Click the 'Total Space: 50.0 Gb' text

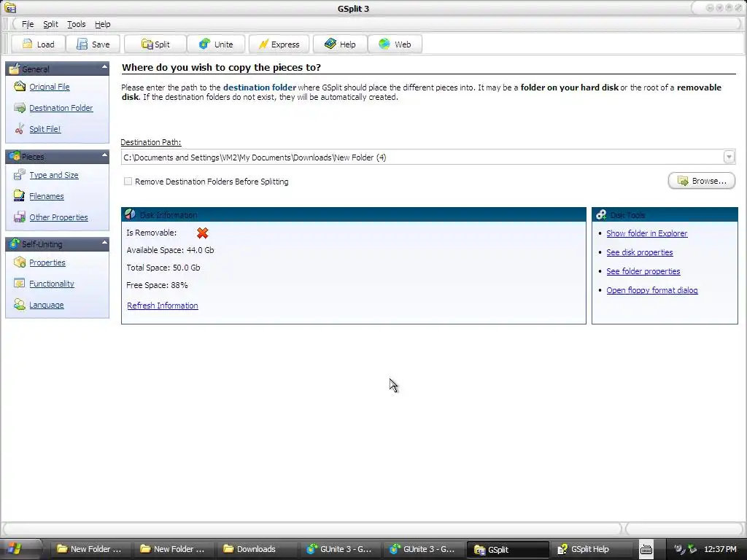click(163, 268)
